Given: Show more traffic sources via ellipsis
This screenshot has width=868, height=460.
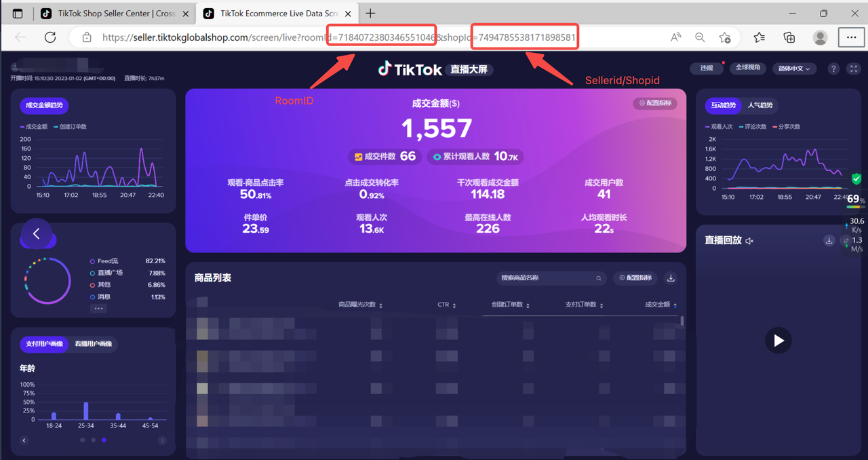Looking at the screenshot, I should (x=98, y=308).
